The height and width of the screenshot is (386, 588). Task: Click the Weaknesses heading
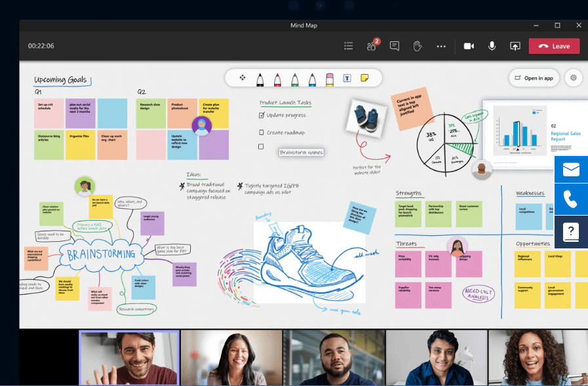[530, 193]
